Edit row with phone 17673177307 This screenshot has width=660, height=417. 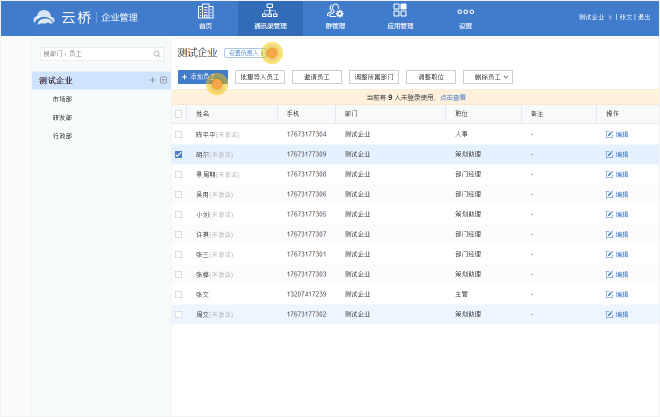617,234
